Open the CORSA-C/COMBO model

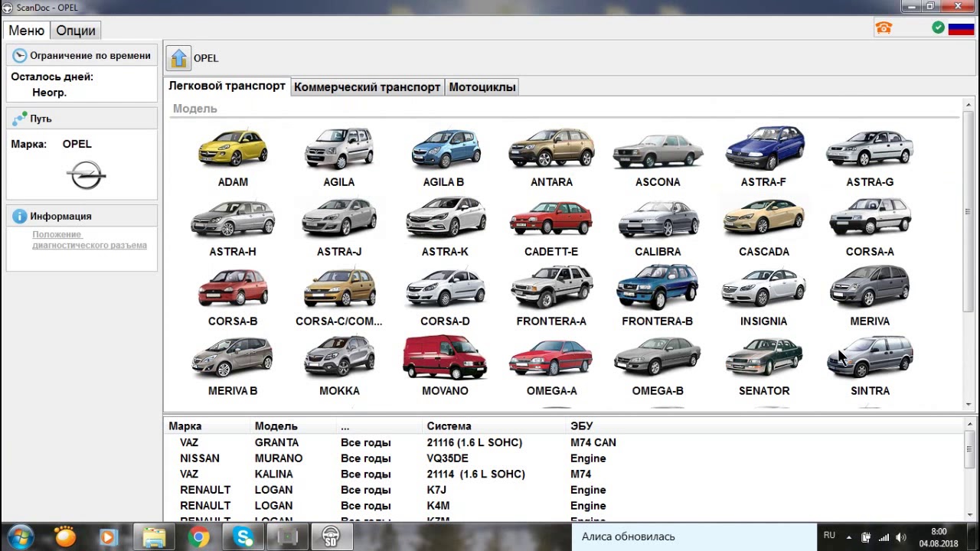pyautogui.click(x=339, y=288)
